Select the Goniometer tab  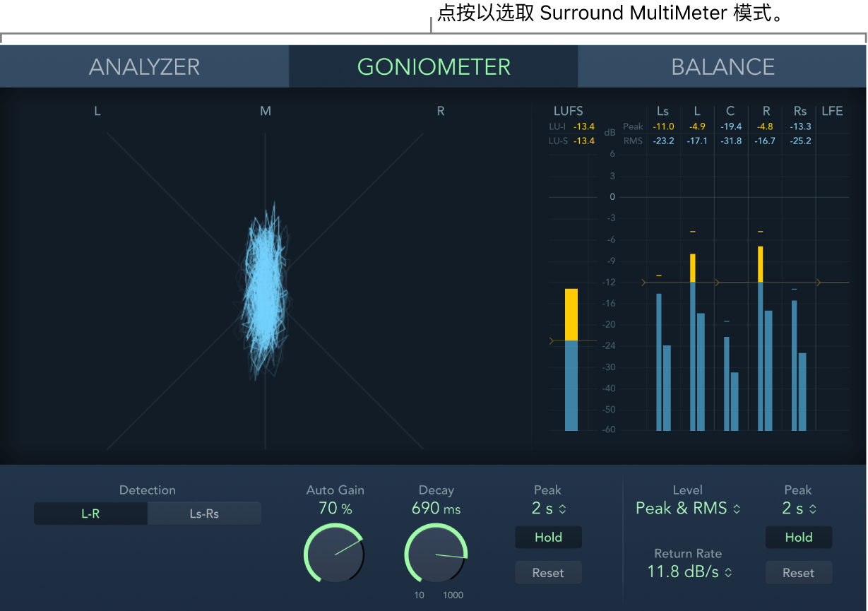(x=434, y=66)
